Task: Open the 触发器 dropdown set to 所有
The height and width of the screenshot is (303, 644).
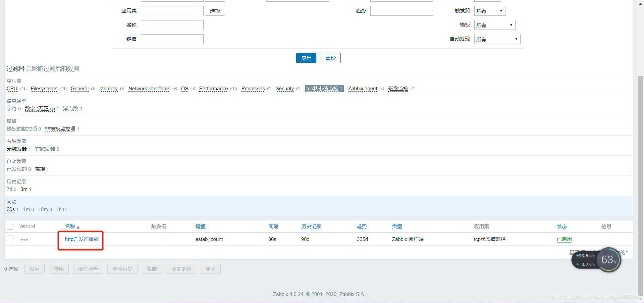Action: point(490,11)
